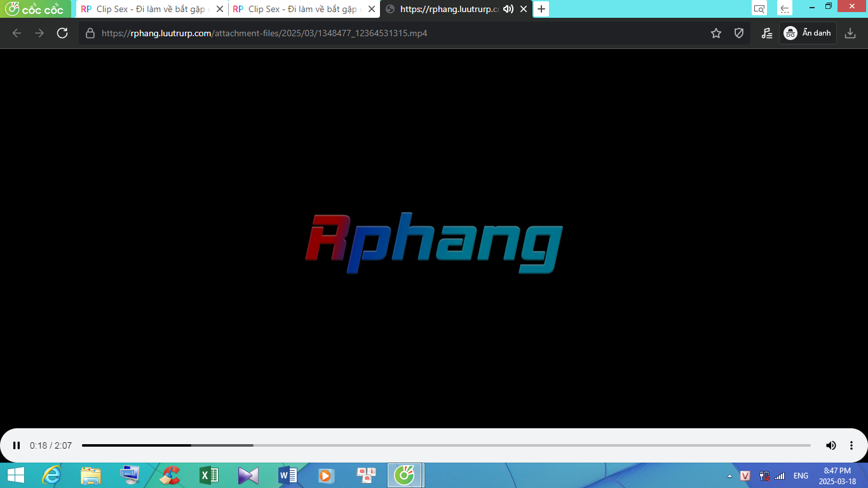Mute audio on the rphang.luutrurp tab
Viewport: 868px width, 488px height.
pos(508,9)
